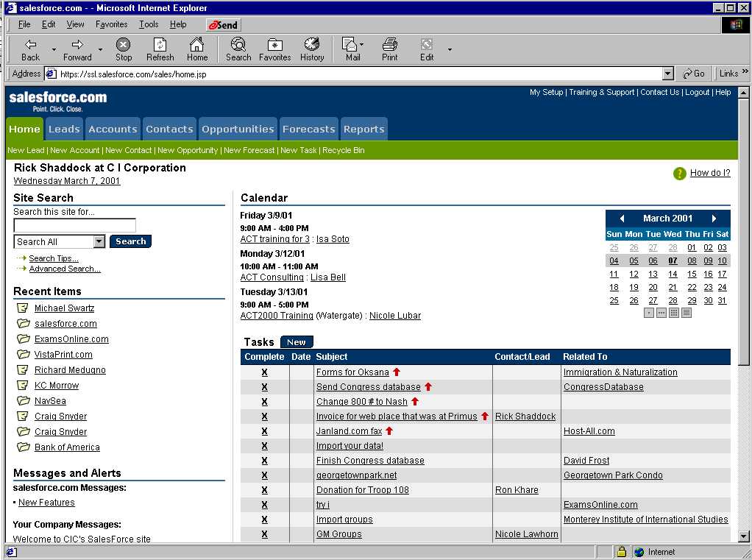
Task: Click the How do I help icon
Action: (x=680, y=174)
